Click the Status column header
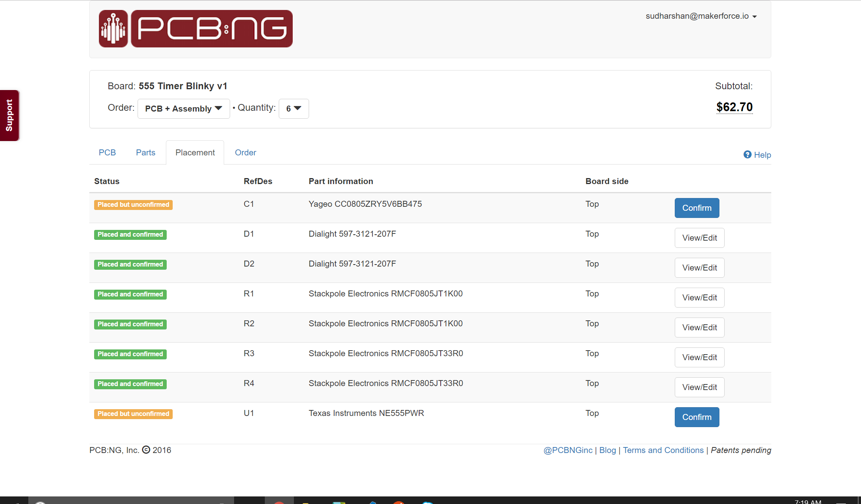861x504 pixels. point(107,181)
